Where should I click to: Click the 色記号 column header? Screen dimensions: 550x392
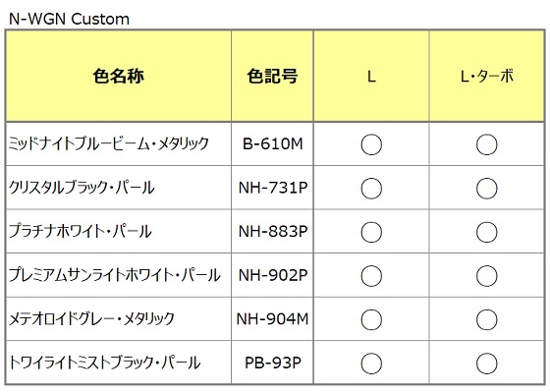point(272,76)
